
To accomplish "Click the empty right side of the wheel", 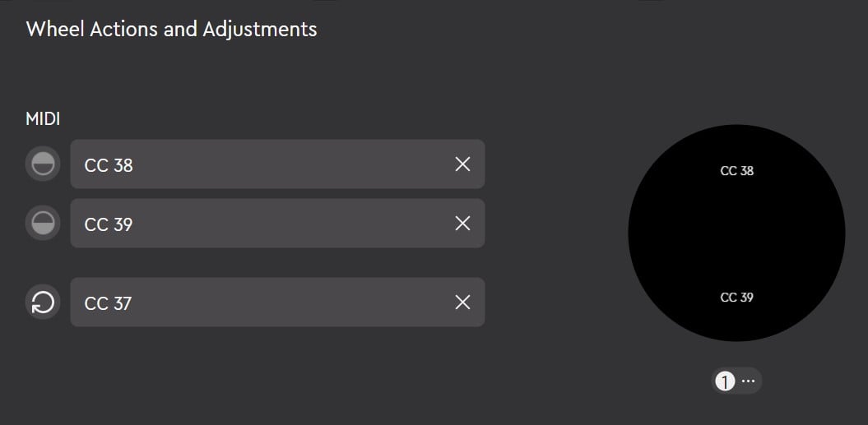I will click(815, 233).
